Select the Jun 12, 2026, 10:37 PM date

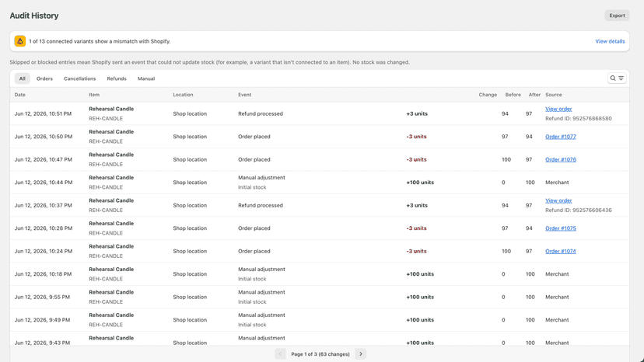pyautogui.click(x=43, y=206)
